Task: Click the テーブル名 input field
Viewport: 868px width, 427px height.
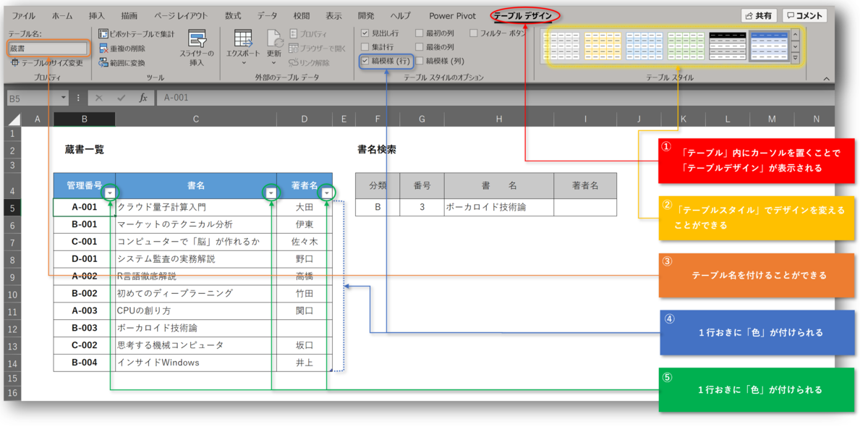Action: (x=47, y=48)
